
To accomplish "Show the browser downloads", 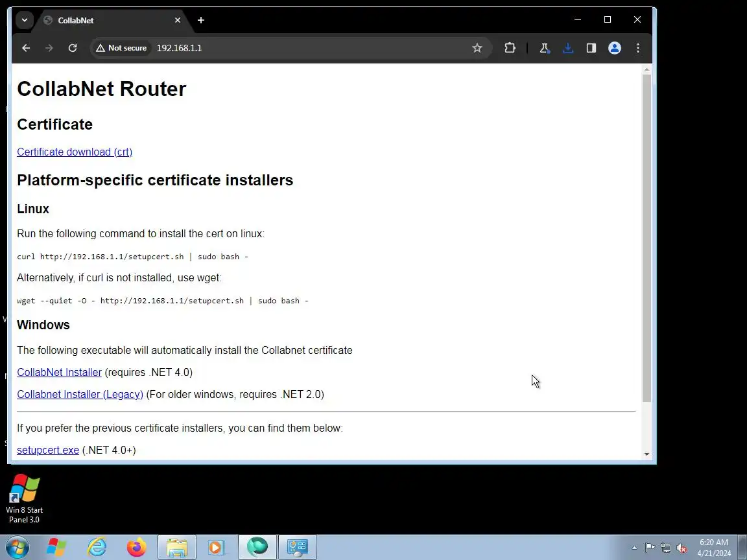I will (x=568, y=48).
